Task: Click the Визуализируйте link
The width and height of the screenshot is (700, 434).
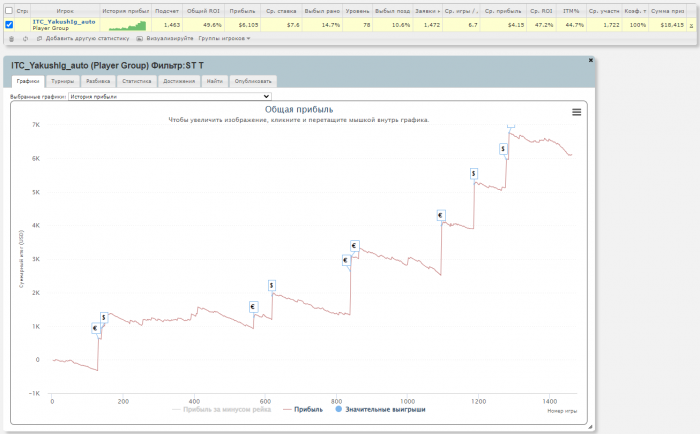Action: (x=170, y=39)
